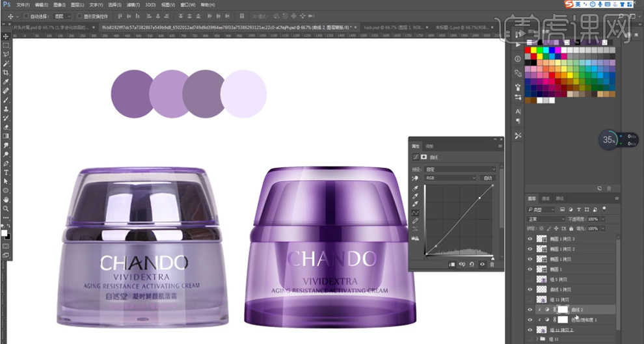Select the Move tool in the toolbox
Image resolution: width=644 pixels, height=344 pixels.
(6, 36)
